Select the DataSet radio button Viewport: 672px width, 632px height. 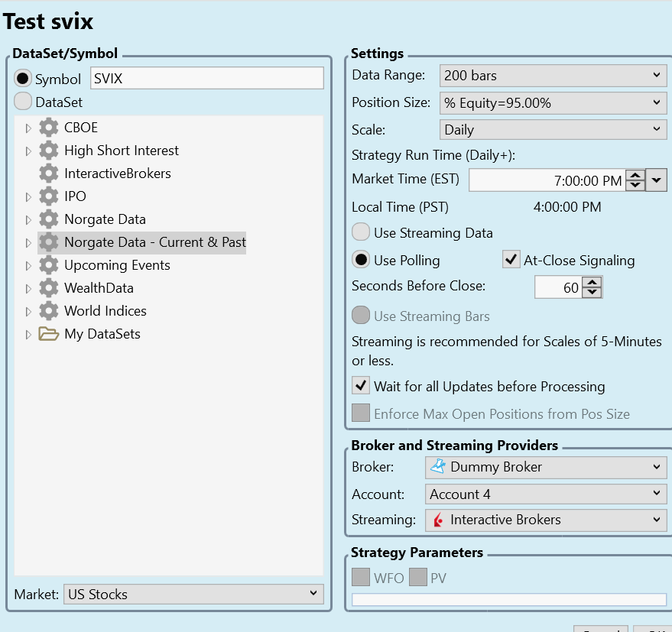click(x=24, y=102)
